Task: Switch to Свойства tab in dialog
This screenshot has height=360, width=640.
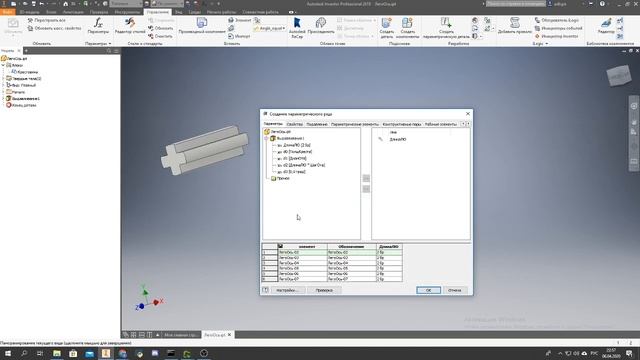Action: pos(294,124)
